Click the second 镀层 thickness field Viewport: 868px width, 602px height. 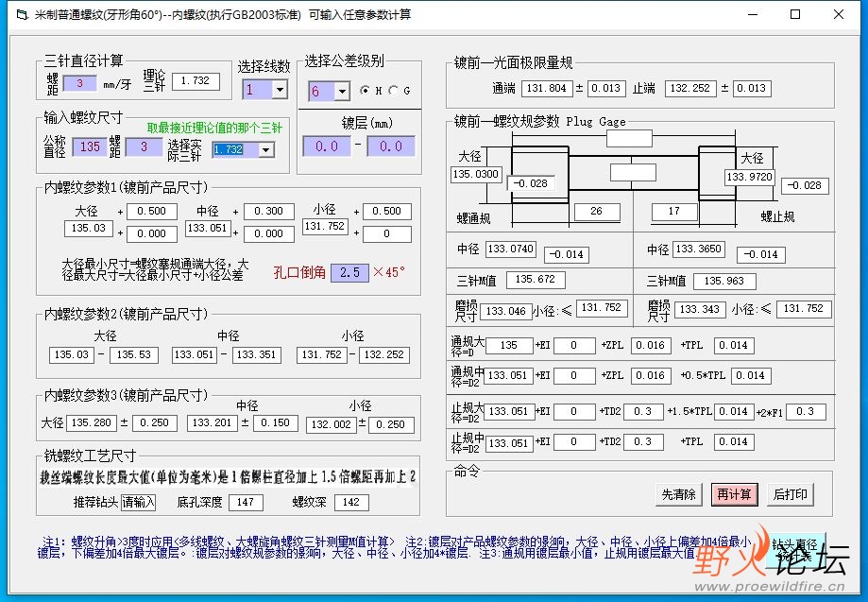tap(391, 146)
